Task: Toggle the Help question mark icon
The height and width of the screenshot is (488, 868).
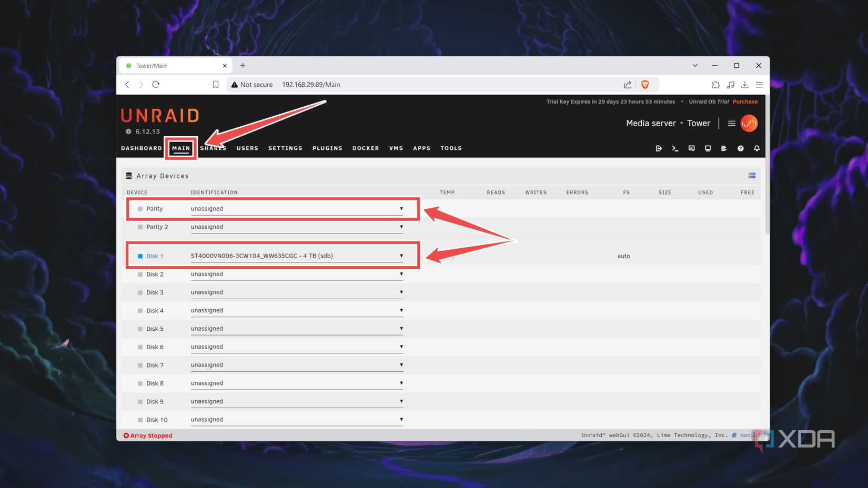Action: pyautogui.click(x=740, y=149)
